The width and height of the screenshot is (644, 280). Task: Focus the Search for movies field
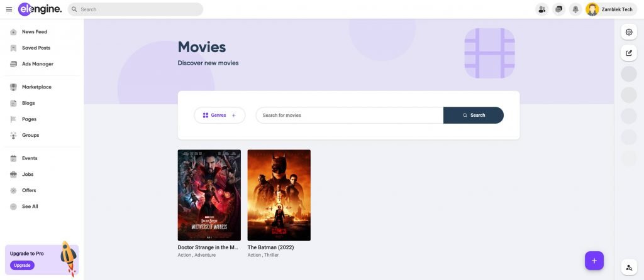point(350,115)
